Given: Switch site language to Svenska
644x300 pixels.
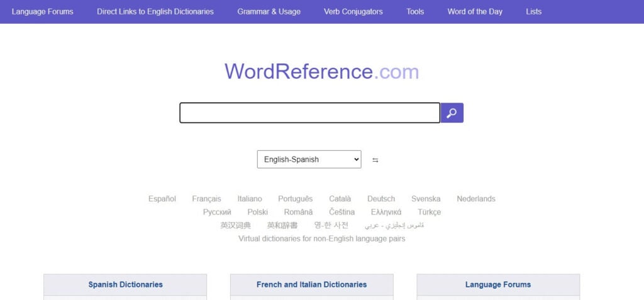Looking at the screenshot, I should pos(426,199).
